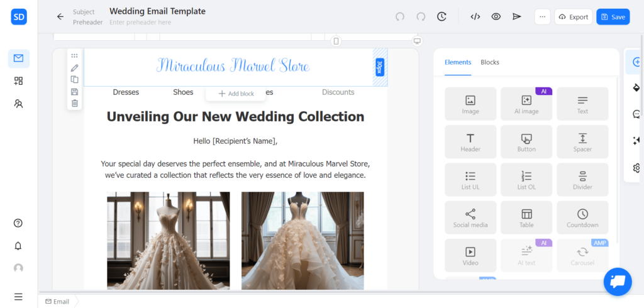Click the Dresses menu link

126,92
